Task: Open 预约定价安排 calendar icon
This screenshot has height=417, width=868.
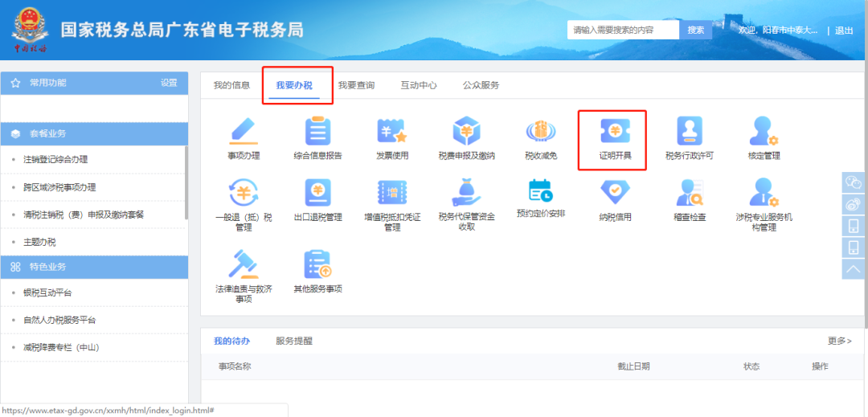Action: (540, 190)
